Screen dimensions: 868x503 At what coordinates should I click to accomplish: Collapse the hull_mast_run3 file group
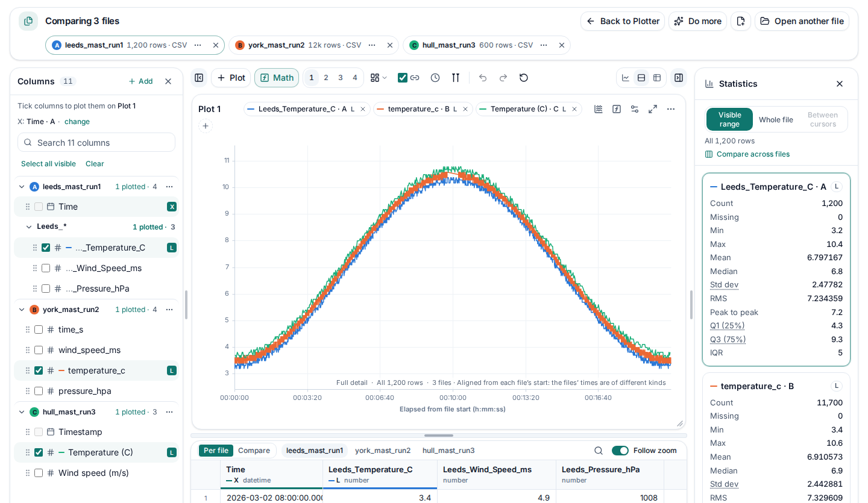[x=22, y=412]
